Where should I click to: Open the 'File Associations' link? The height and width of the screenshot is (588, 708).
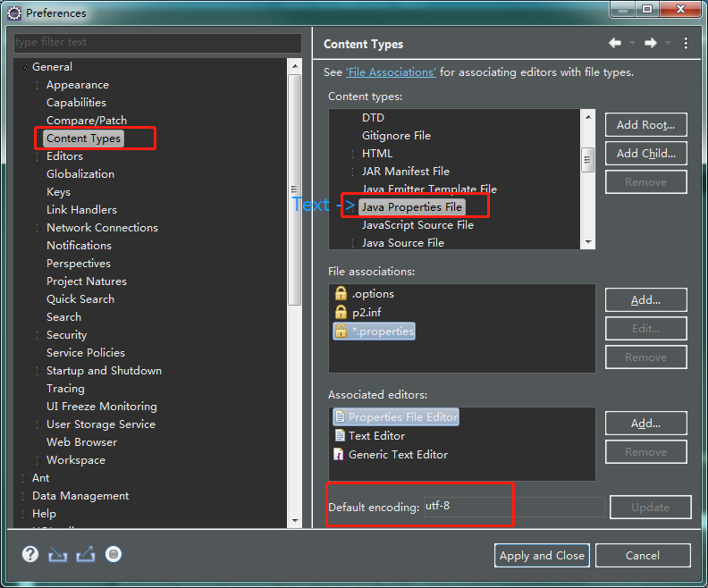(391, 72)
